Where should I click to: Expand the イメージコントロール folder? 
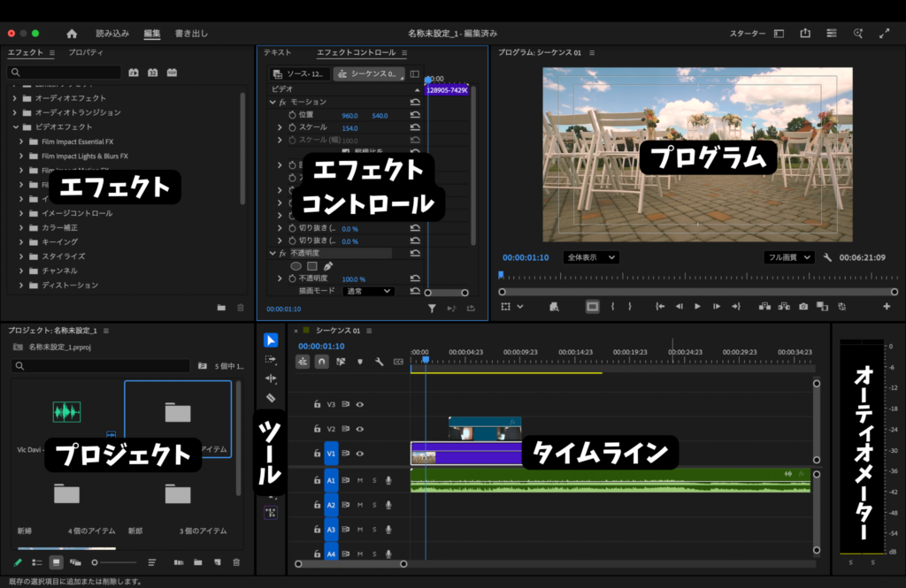click(21, 213)
